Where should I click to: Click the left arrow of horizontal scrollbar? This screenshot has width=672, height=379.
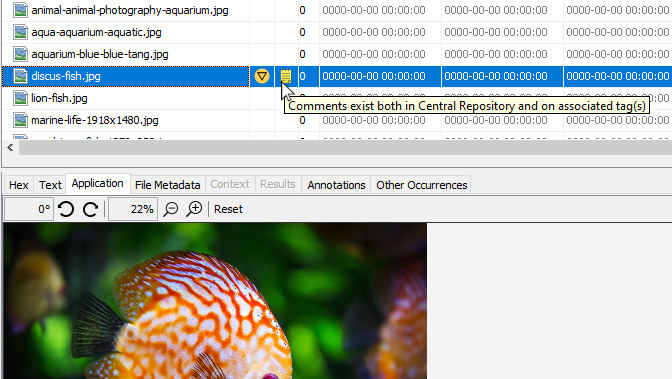point(10,148)
